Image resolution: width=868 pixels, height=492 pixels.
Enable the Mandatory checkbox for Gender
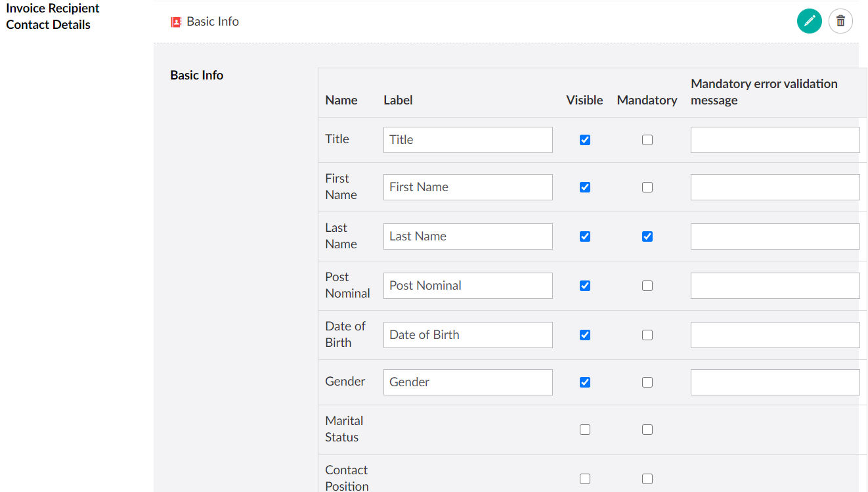[x=647, y=382]
